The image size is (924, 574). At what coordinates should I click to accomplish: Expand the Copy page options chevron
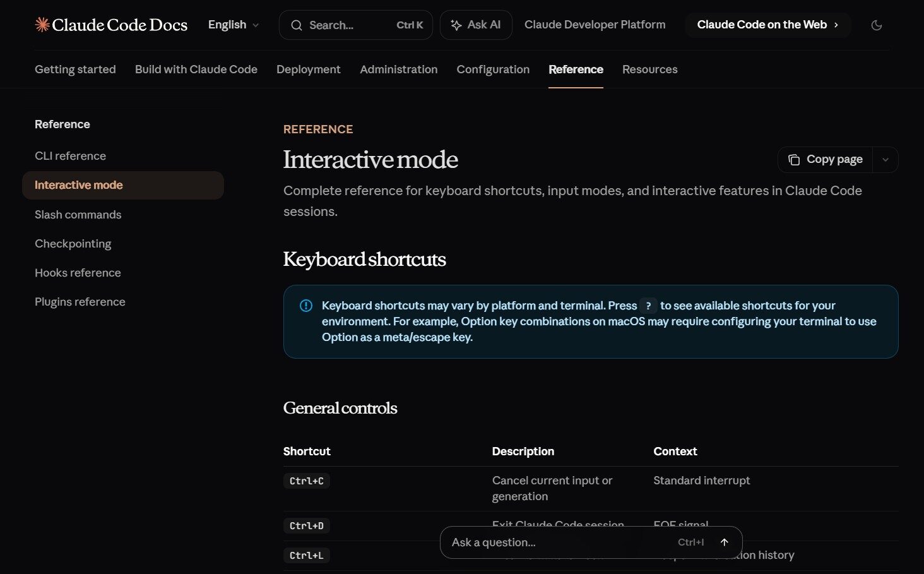pos(885,160)
